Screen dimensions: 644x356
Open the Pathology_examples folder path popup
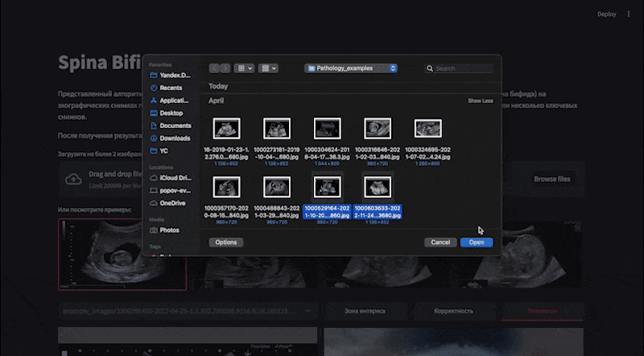click(x=351, y=68)
